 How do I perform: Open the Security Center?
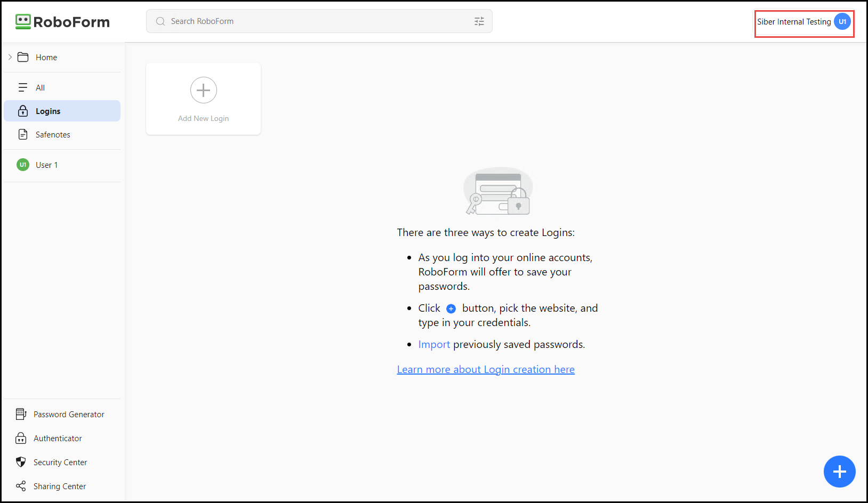60,462
